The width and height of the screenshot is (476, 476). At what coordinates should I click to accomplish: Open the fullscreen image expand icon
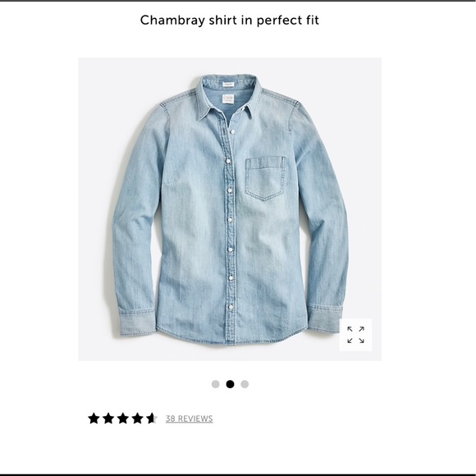[x=355, y=335]
